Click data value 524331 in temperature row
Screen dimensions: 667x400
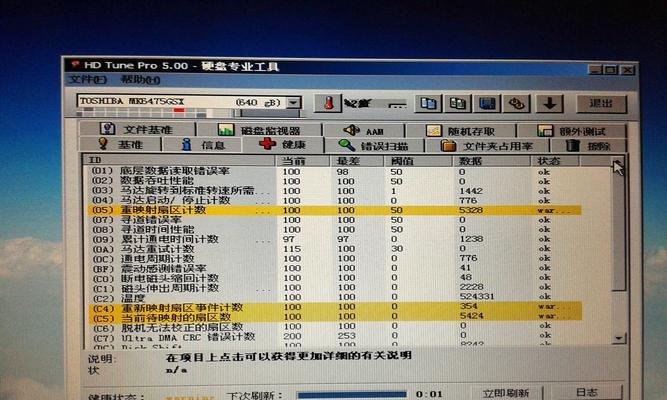pos(477,296)
